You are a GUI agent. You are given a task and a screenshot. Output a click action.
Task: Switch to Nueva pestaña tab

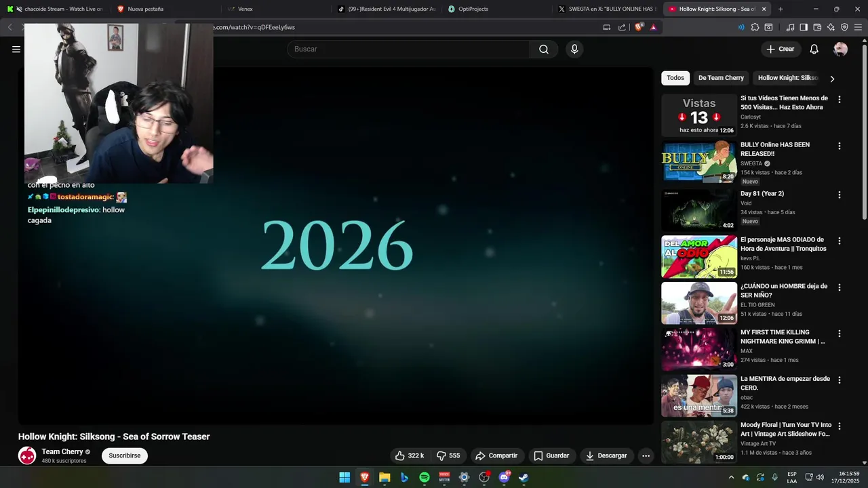(x=164, y=9)
